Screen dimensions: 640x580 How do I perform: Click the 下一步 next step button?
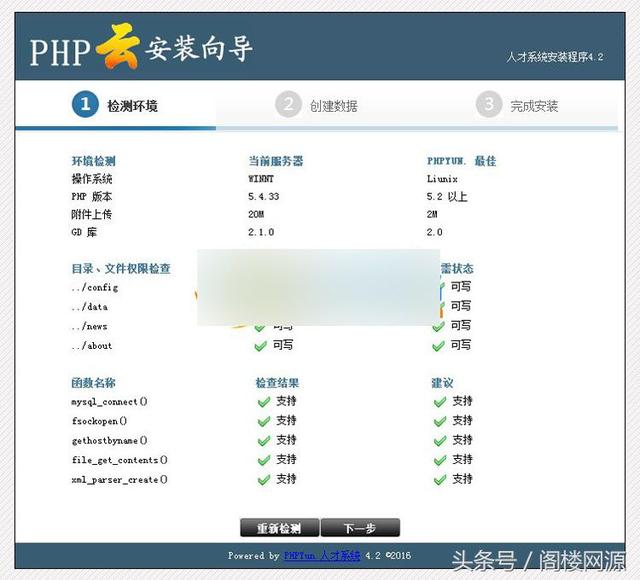pos(360,528)
